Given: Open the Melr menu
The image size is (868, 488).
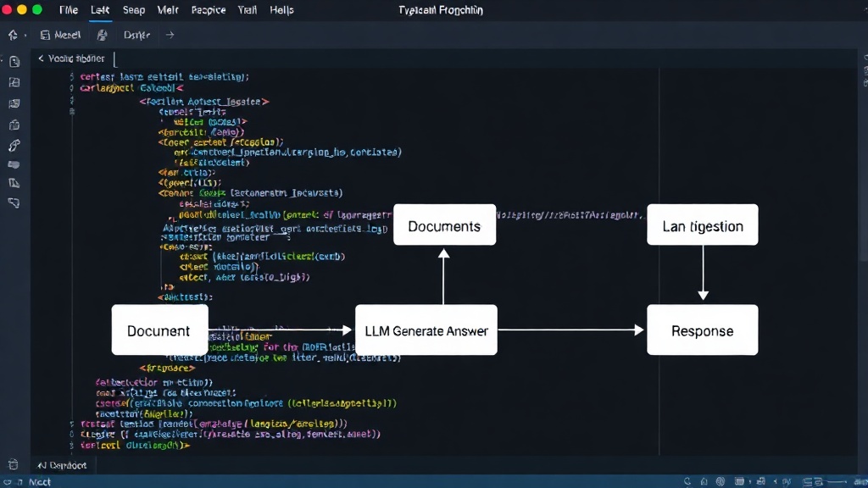Looking at the screenshot, I should point(168,10).
